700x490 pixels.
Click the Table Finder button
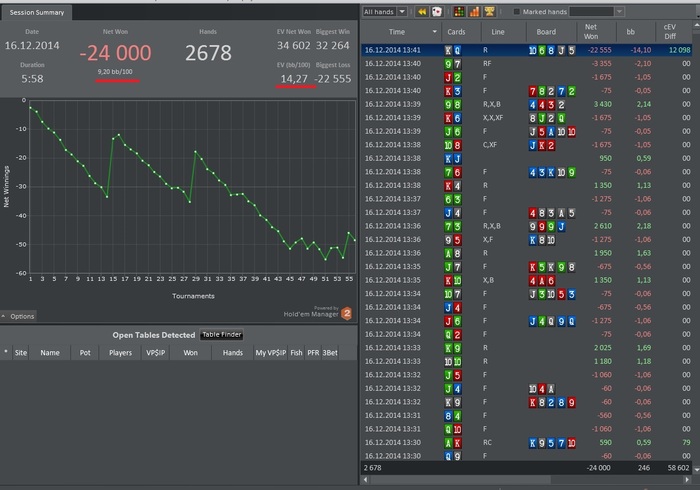(x=221, y=335)
